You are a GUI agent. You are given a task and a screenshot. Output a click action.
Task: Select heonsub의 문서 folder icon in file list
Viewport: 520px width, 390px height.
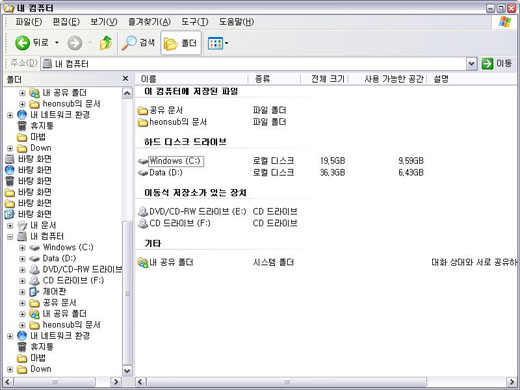tap(143, 122)
